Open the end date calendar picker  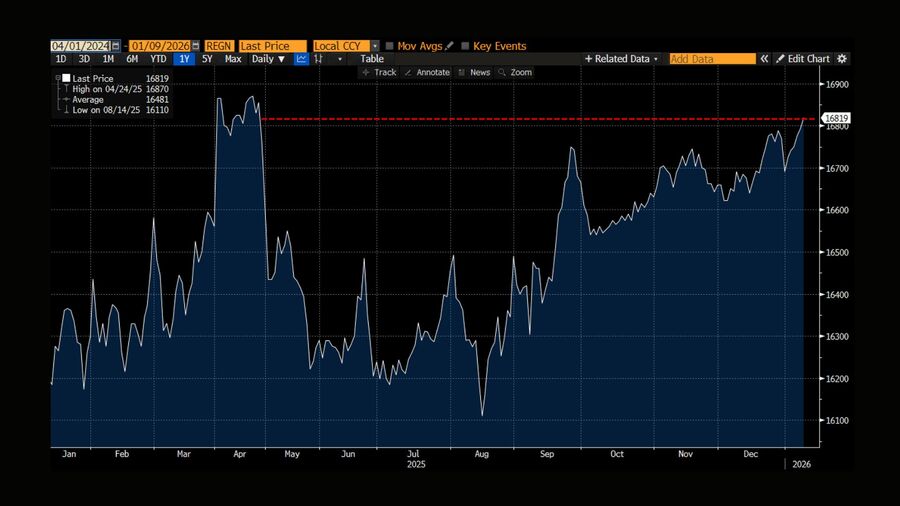pos(195,46)
